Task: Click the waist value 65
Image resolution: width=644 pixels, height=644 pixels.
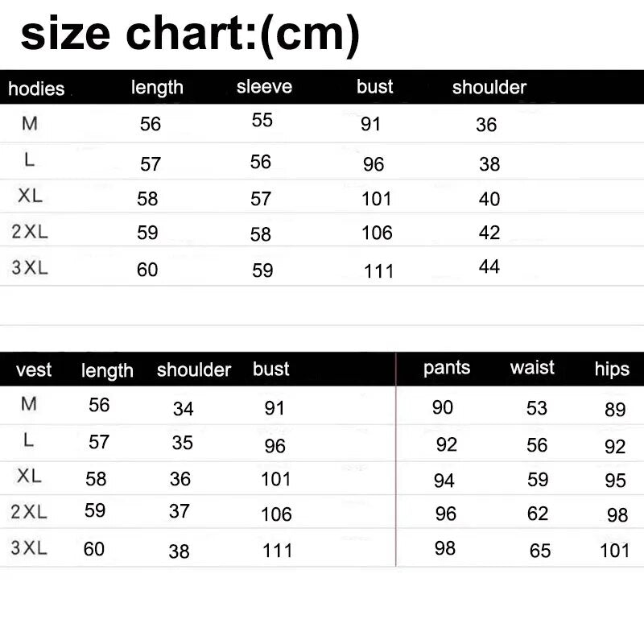Action: point(540,551)
